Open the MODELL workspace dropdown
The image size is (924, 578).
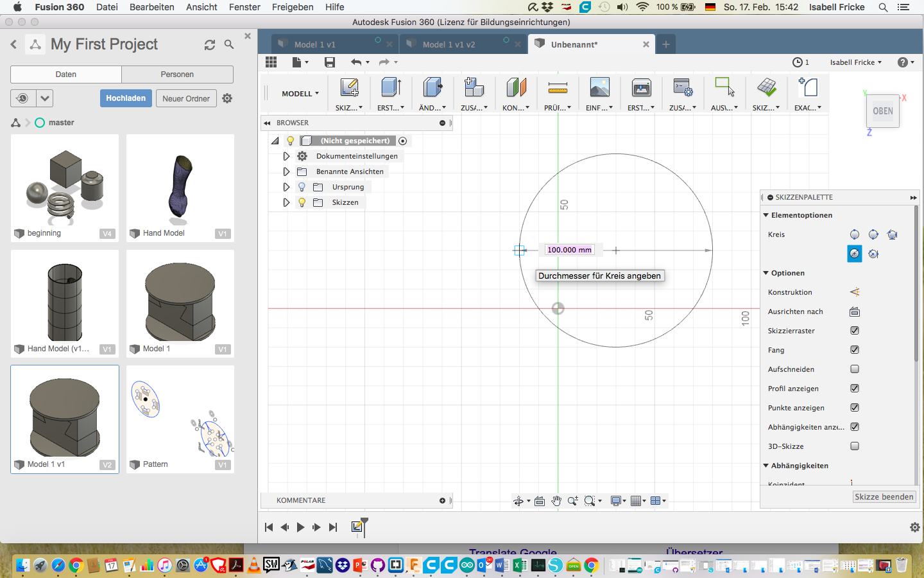tap(300, 94)
